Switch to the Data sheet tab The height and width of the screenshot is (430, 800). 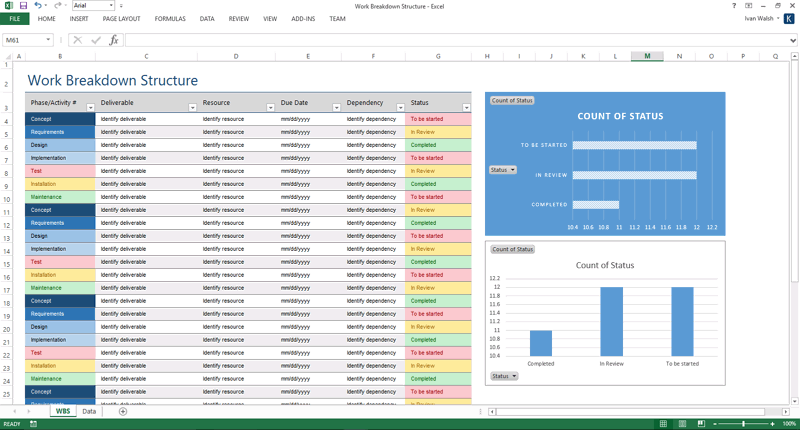[x=89, y=411]
